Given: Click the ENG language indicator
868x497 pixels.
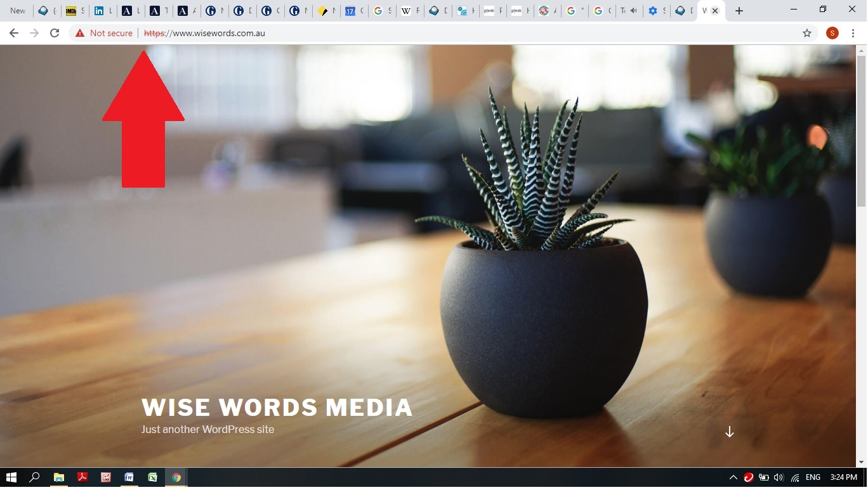Looking at the screenshot, I should 813,477.
